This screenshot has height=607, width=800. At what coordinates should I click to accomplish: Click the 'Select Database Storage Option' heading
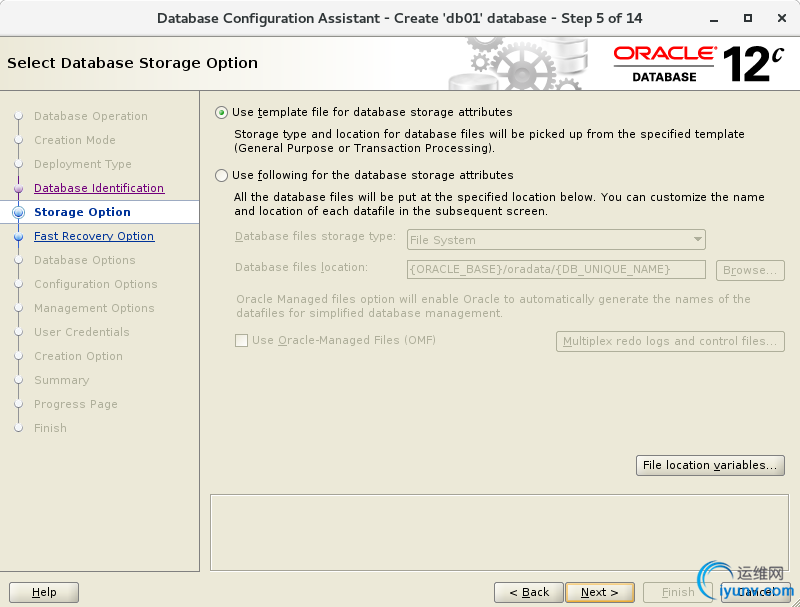[132, 63]
